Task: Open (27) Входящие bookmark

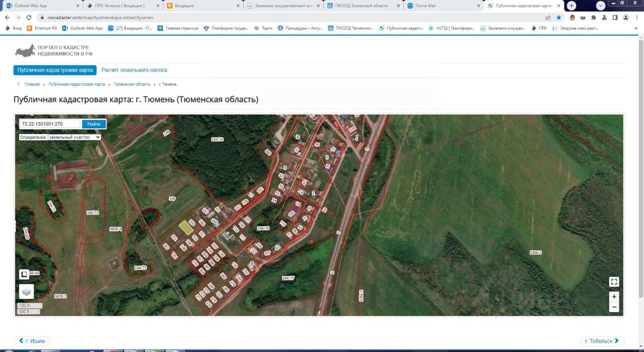Action: pos(130,28)
